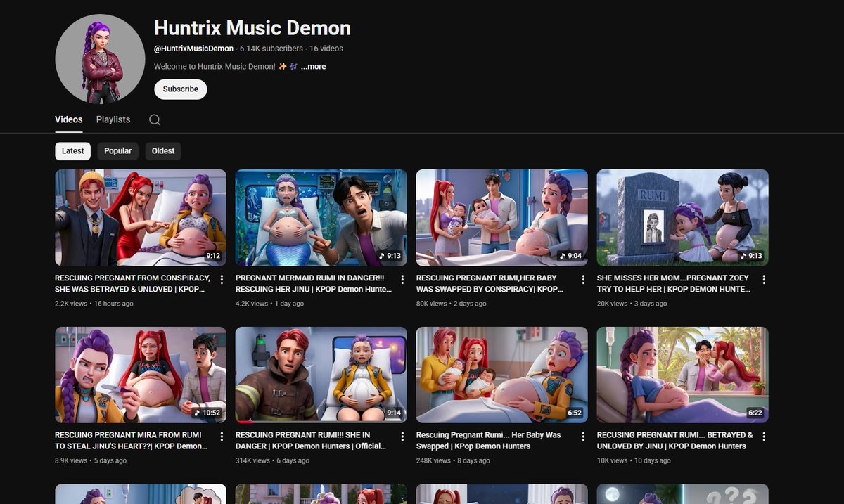Enable the Oldest sort filter

click(162, 150)
